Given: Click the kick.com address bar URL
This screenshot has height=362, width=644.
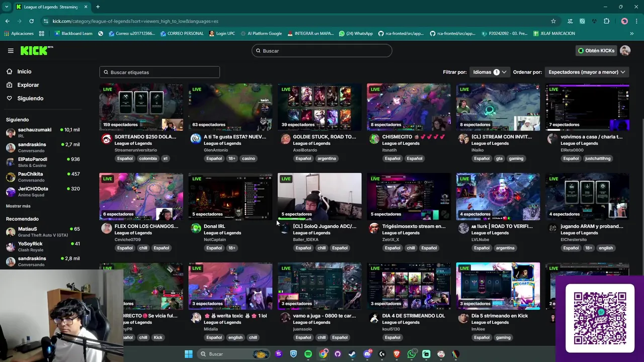Looking at the screenshot, I should pyautogui.click(x=135, y=21).
